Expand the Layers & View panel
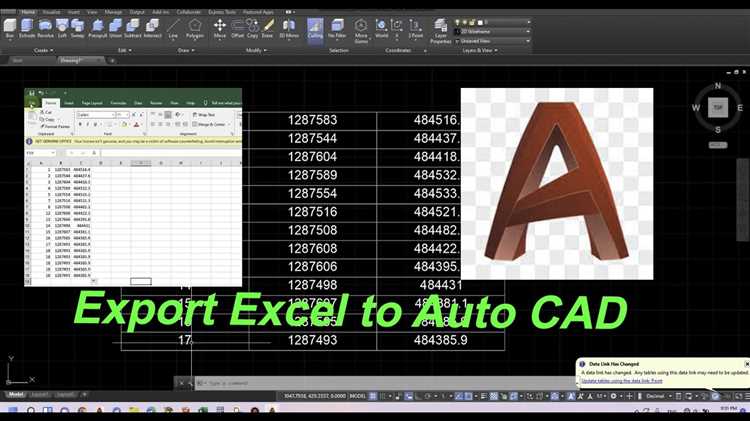This screenshot has width=750, height=421. (480, 50)
